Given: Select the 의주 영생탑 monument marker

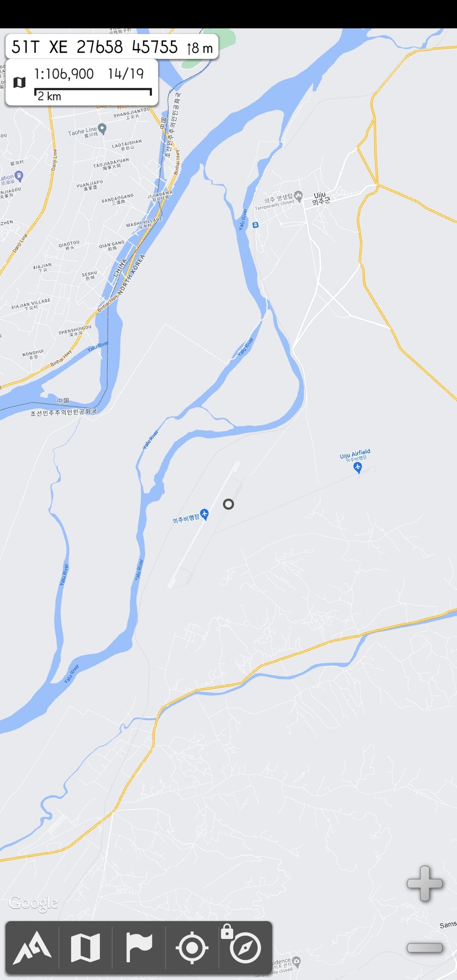Looking at the screenshot, I should [299, 195].
